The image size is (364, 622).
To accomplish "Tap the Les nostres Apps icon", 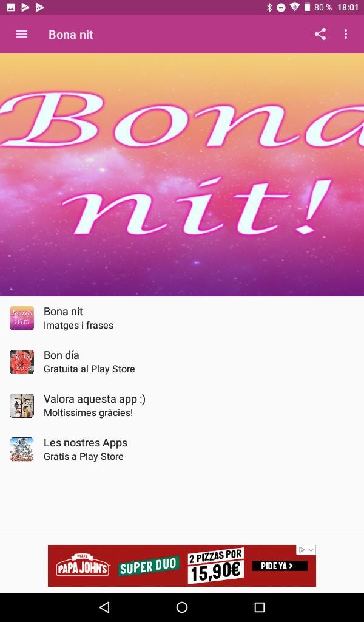I will (x=22, y=449).
